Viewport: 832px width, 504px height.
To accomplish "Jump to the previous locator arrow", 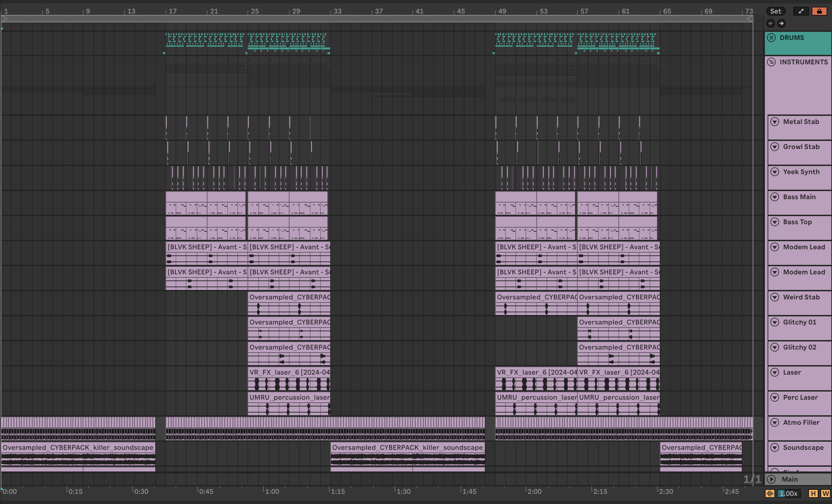I will [x=770, y=23].
